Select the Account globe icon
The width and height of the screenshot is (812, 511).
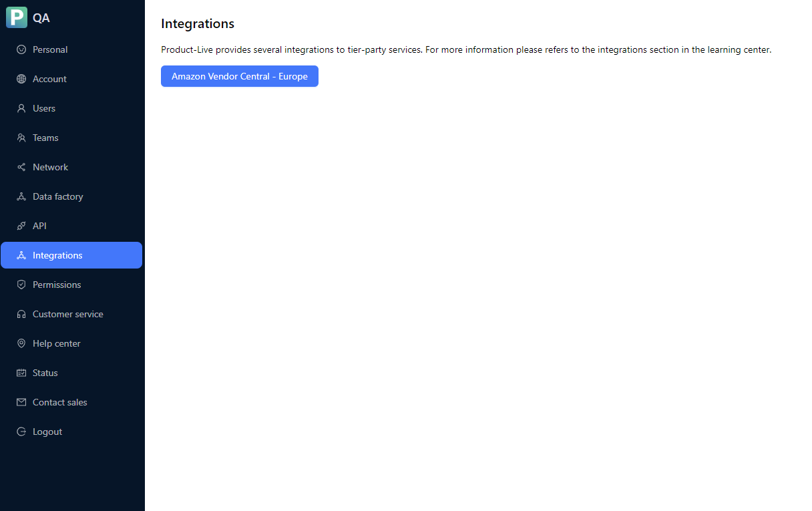pos(22,79)
